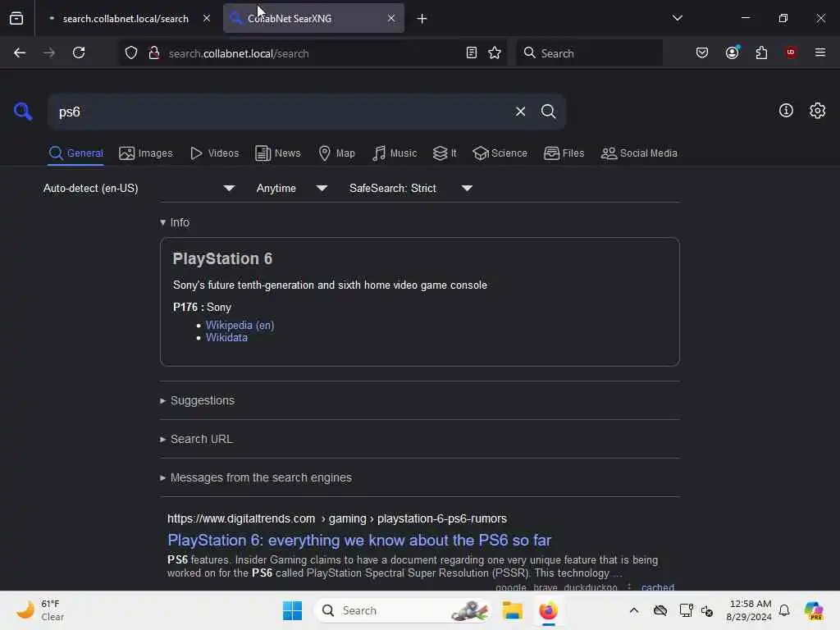The image size is (840, 630).
Task: Go back with browser back arrow
Action: 20,53
